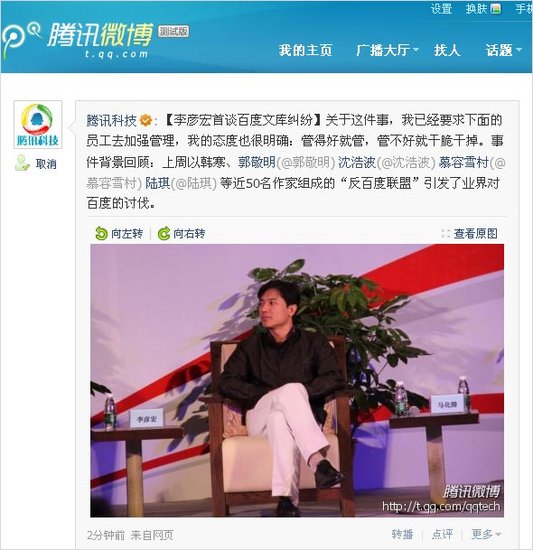Open 设置 in the top bar
Viewport: 533px width, 550px height.
[441, 8]
